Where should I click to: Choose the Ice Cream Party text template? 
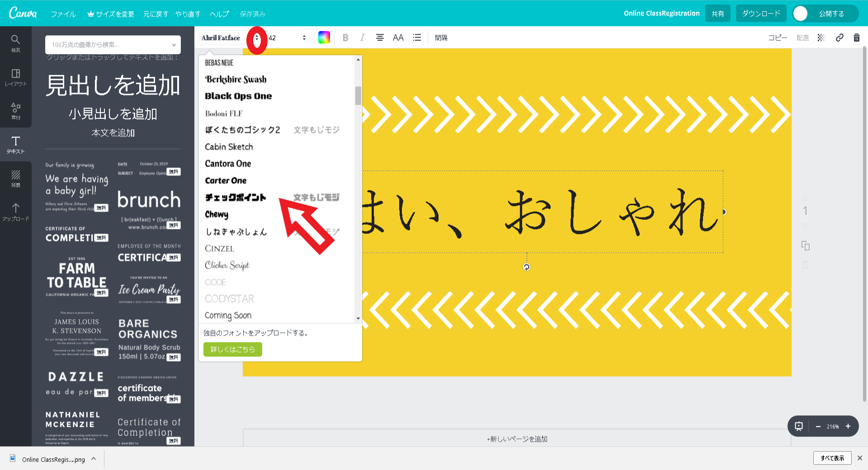[149, 290]
